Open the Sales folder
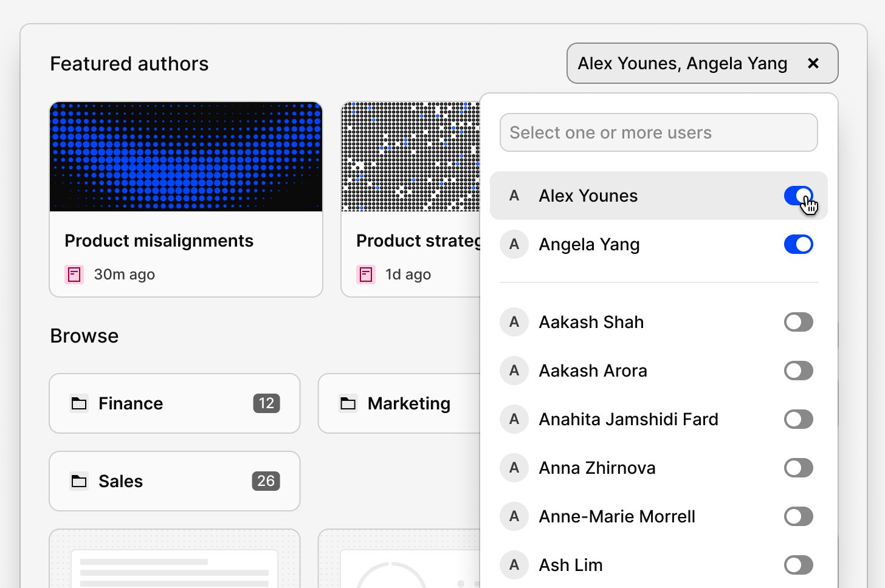Image resolution: width=885 pixels, height=588 pixels. click(174, 481)
